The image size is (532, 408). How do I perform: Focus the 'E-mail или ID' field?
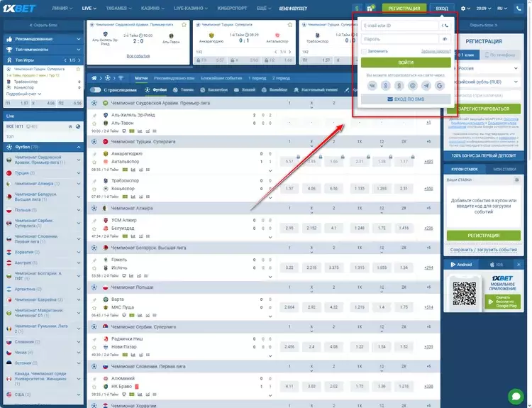[399, 26]
